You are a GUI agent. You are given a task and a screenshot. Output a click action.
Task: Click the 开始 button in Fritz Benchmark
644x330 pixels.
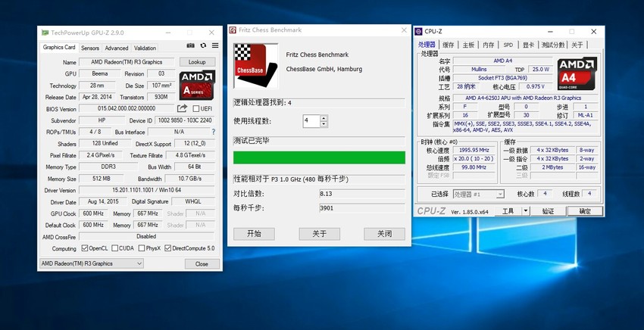(254, 234)
